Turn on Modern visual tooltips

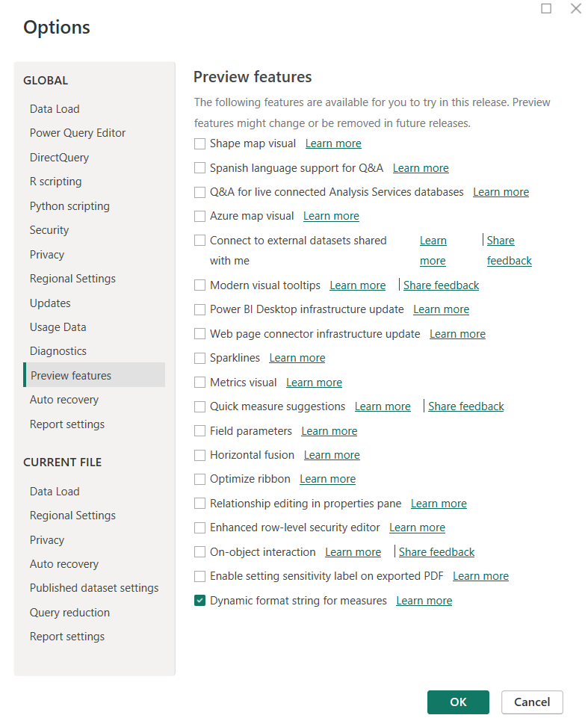pos(199,285)
